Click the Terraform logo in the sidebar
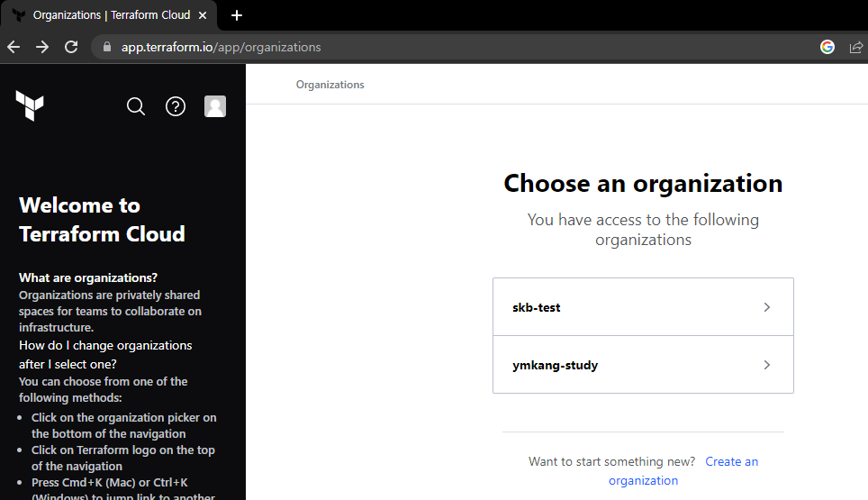The width and height of the screenshot is (868, 500). (x=30, y=105)
